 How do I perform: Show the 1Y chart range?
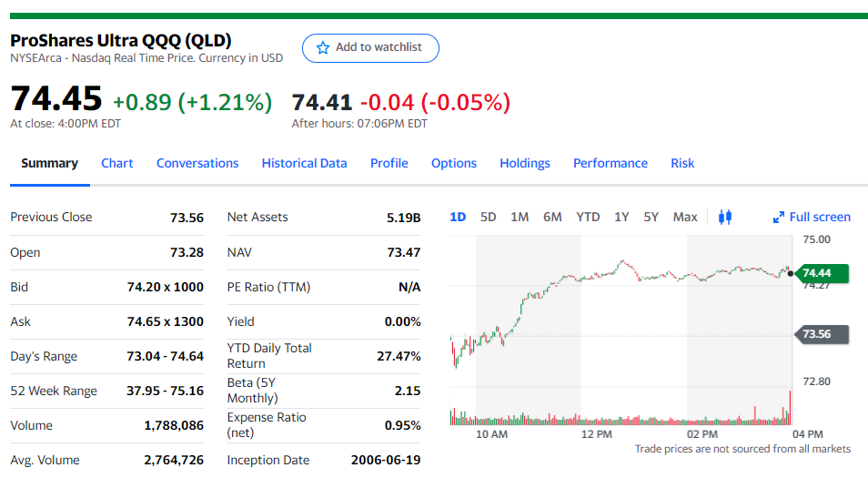click(x=621, y=217)
